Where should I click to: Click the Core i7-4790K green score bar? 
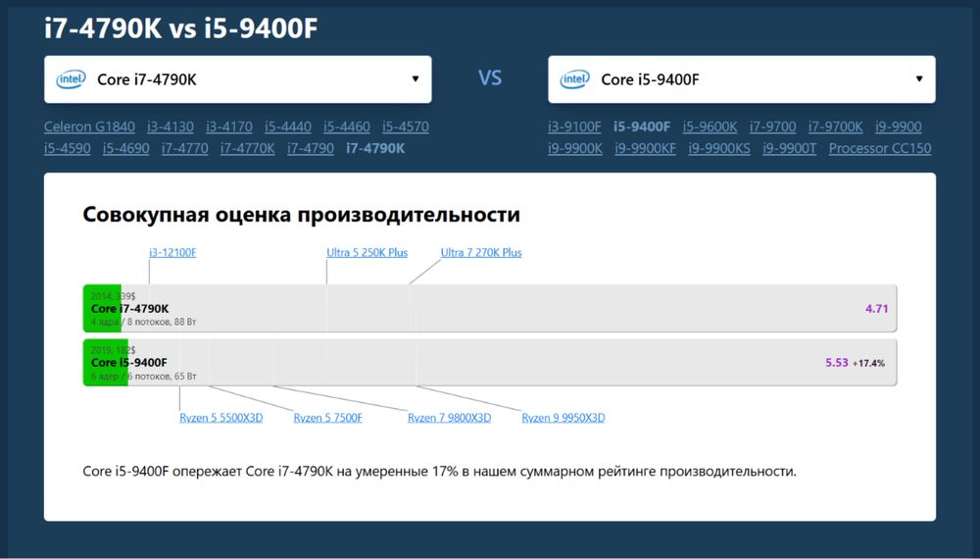103,308
